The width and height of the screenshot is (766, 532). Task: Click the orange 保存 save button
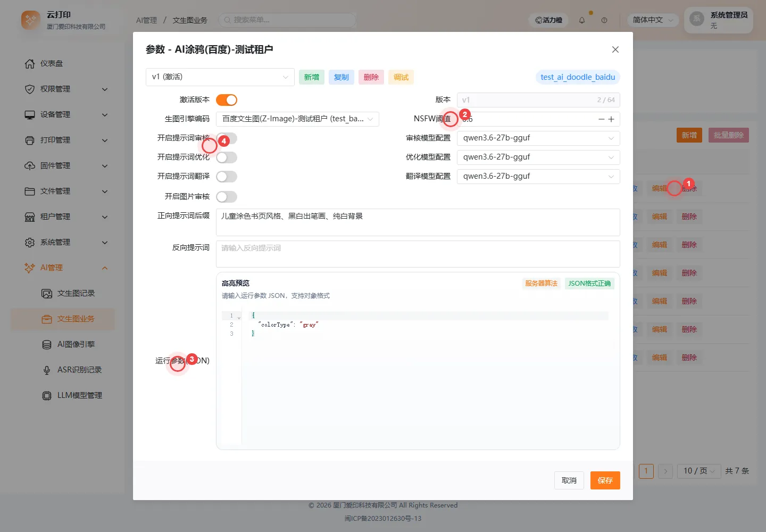coord(605,480)
